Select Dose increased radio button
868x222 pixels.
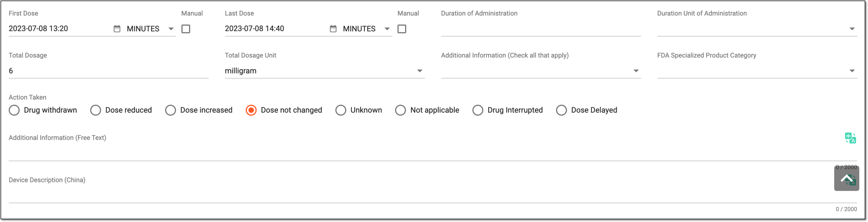point(170,110)
